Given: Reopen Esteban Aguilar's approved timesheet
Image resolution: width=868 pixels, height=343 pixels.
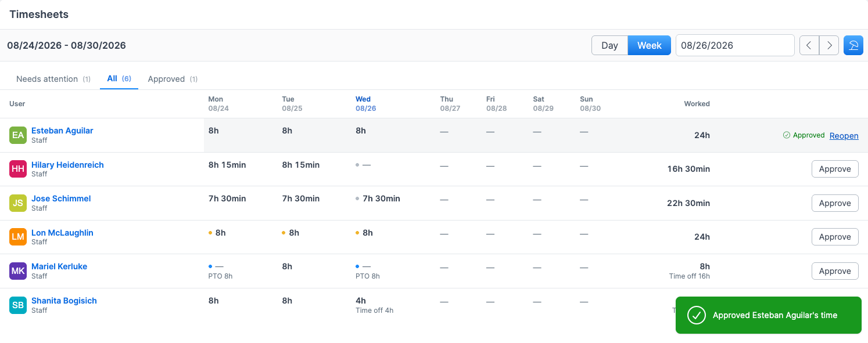Looking at the screenshot, I should [844, 135].
